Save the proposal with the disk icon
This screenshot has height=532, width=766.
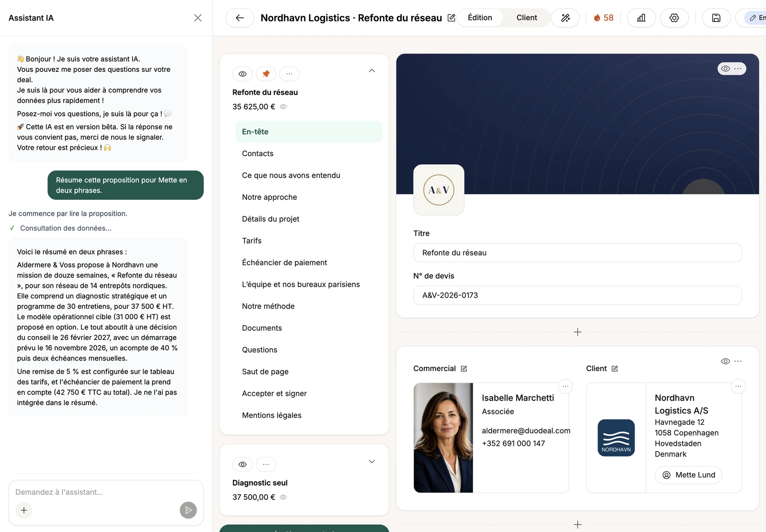tap(716, 18)
